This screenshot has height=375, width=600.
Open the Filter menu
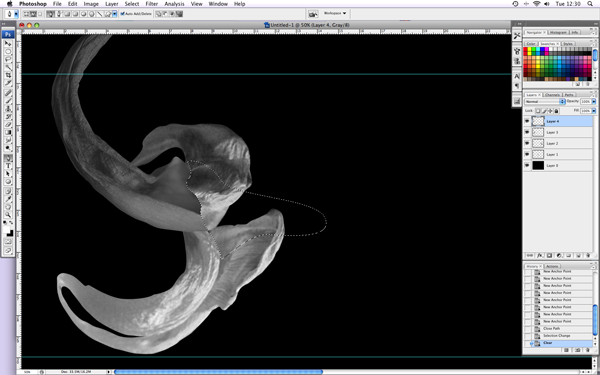152,4
